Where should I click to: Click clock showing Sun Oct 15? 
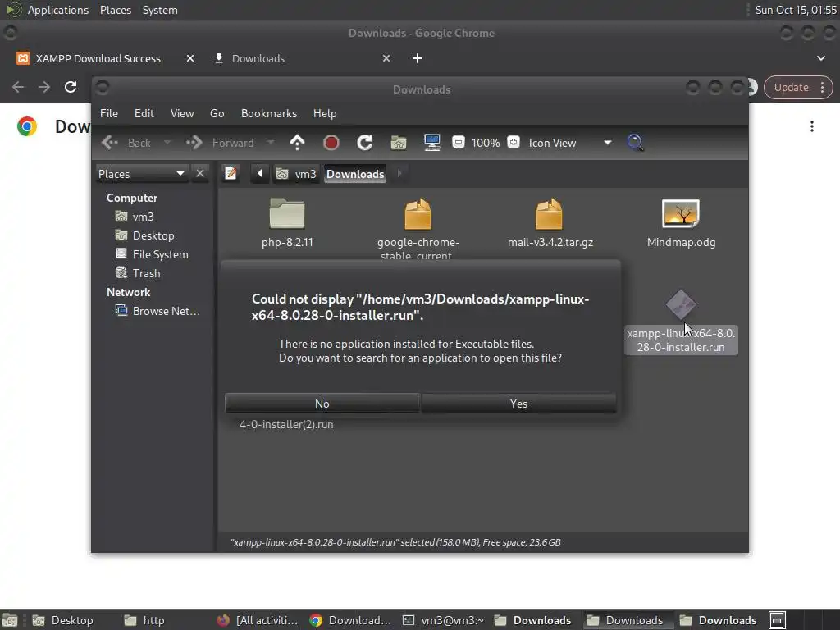point(795,10)
